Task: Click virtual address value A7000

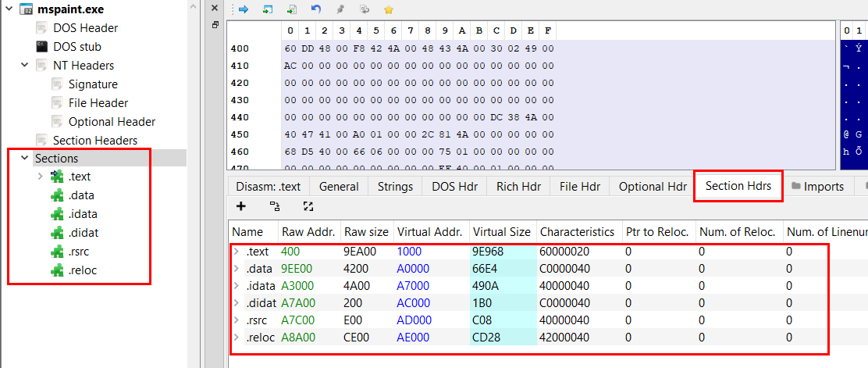Action: coord(414,286)
